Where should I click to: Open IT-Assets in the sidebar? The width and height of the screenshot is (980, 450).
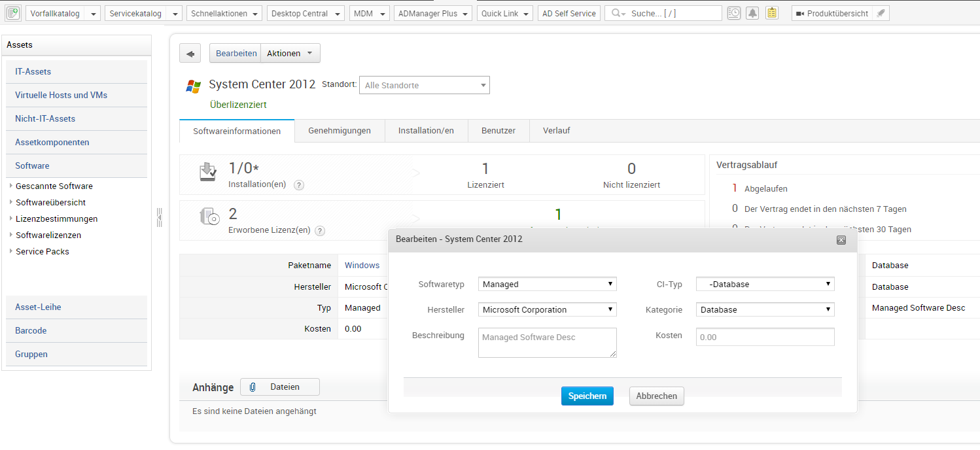tap(77, 71)
